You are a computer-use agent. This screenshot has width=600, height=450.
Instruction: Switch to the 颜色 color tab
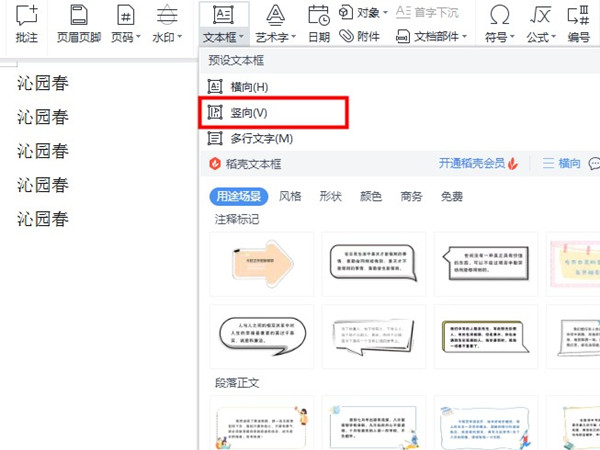[x=370, y=196]
